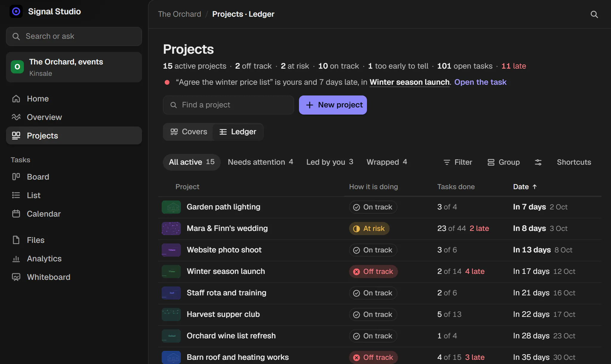This screenshot has height=364, width=611.
Task: Open Shortcuts
Action: pos(574,162)
